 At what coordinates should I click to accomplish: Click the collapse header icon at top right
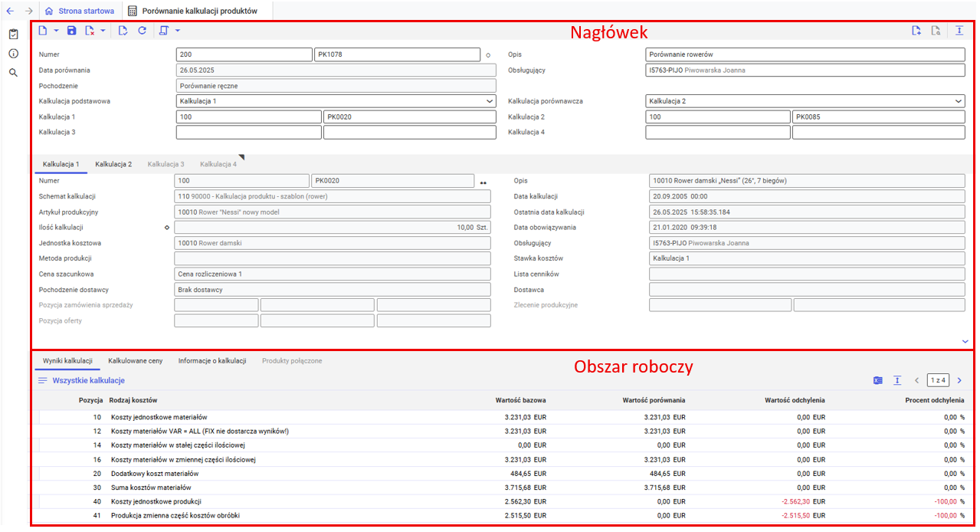pyautogui.click(x=959, y=31)
